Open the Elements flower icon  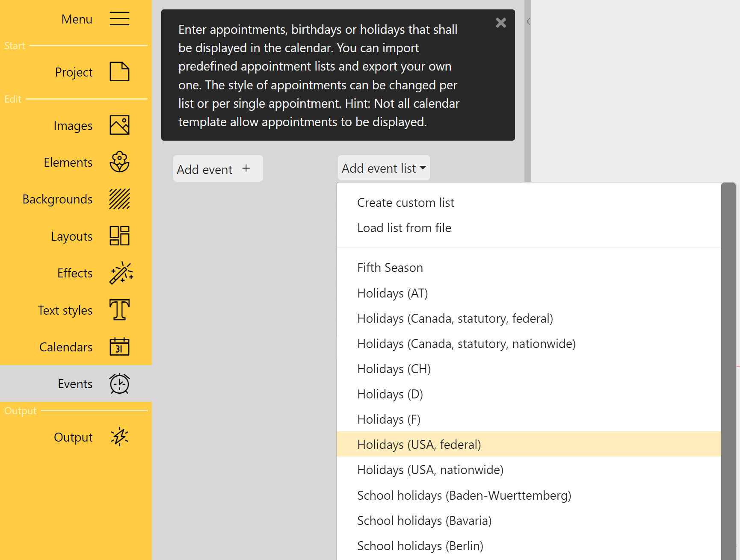pos(119,162)
